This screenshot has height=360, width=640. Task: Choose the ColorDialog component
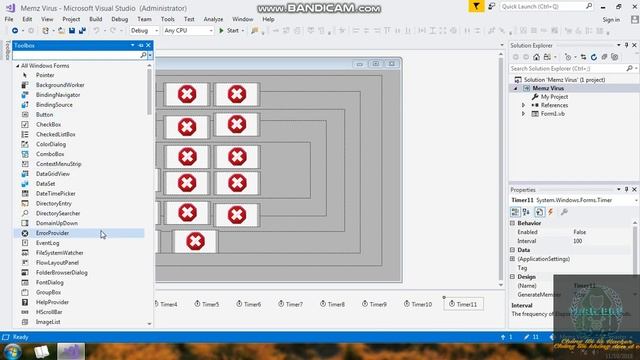(51, 144)
